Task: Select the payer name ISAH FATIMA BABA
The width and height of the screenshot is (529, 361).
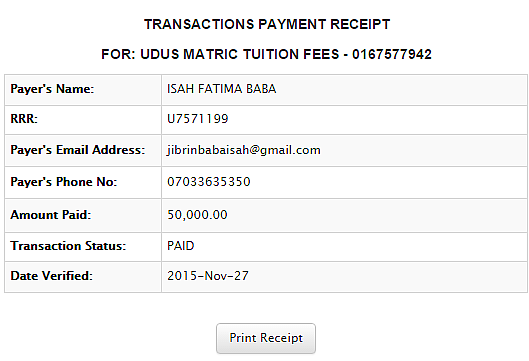Action: tap(222, 89)
